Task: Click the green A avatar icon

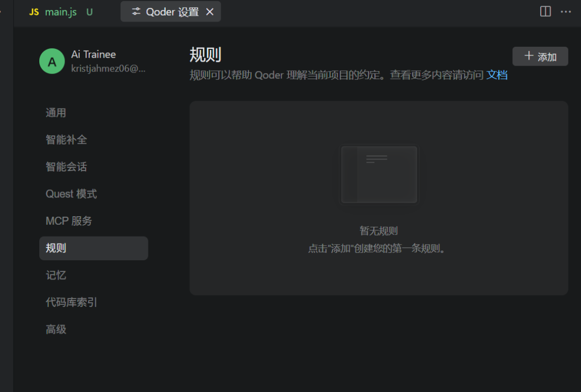Action: pos(52,61)
